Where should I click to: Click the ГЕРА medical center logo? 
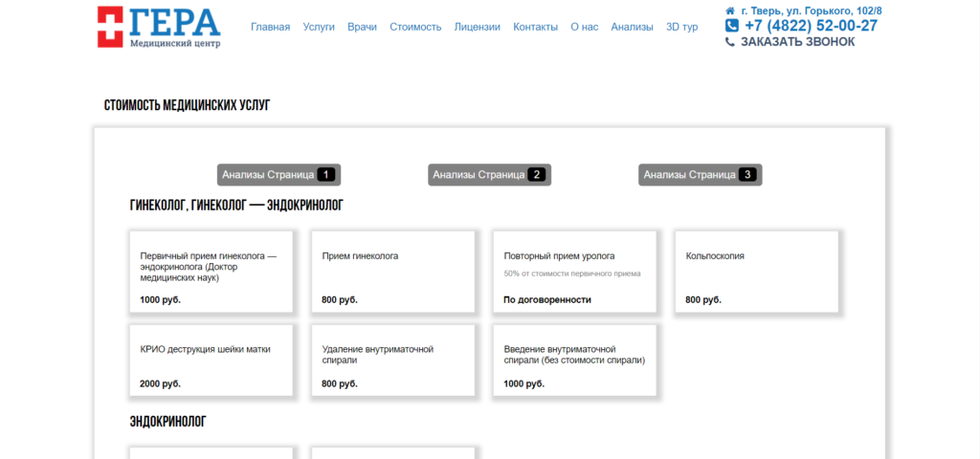click(159, 28)
